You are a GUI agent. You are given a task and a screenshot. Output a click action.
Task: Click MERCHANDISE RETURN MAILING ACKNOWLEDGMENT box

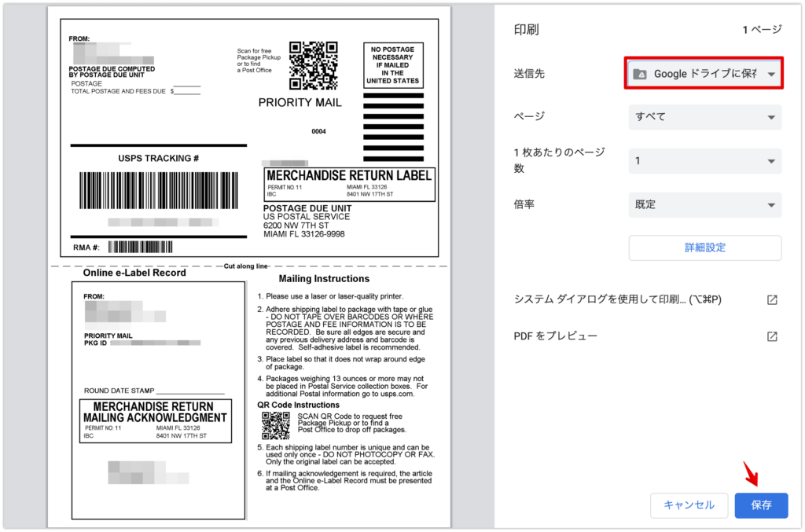pos(155,421)
